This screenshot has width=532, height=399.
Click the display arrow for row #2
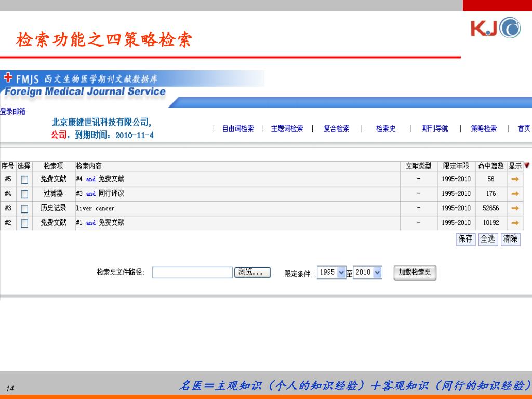pyautogui.click(x=515, y=223)
